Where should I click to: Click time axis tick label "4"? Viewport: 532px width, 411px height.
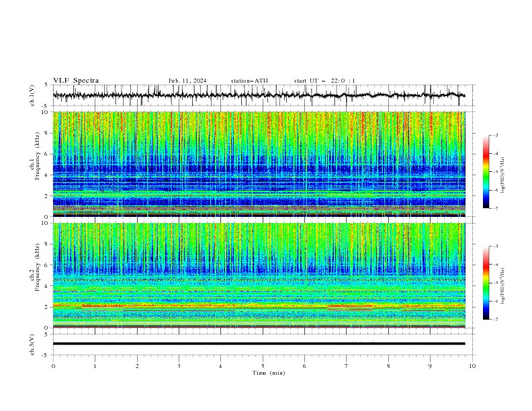click(x=220, y=366)
